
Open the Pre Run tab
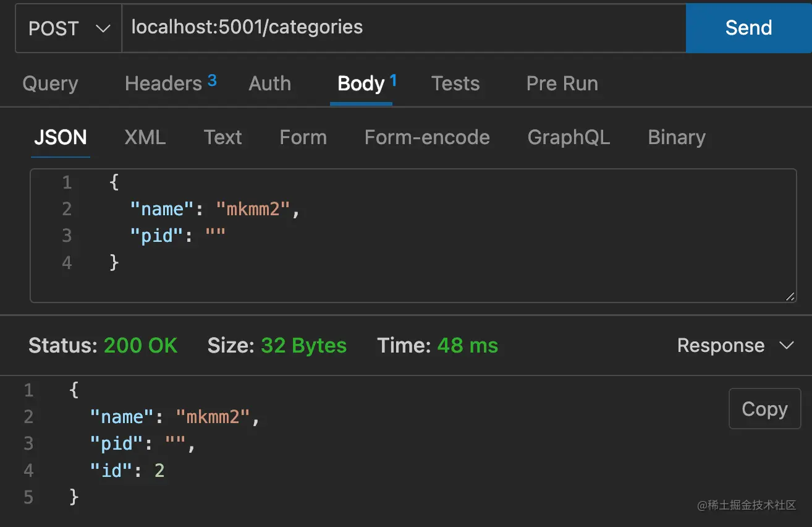tap(562, 84)
